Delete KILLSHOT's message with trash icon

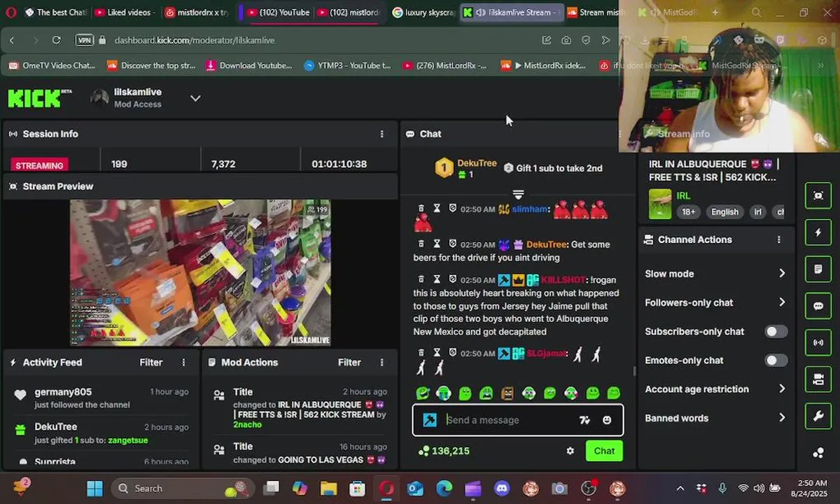coord(421,279)
